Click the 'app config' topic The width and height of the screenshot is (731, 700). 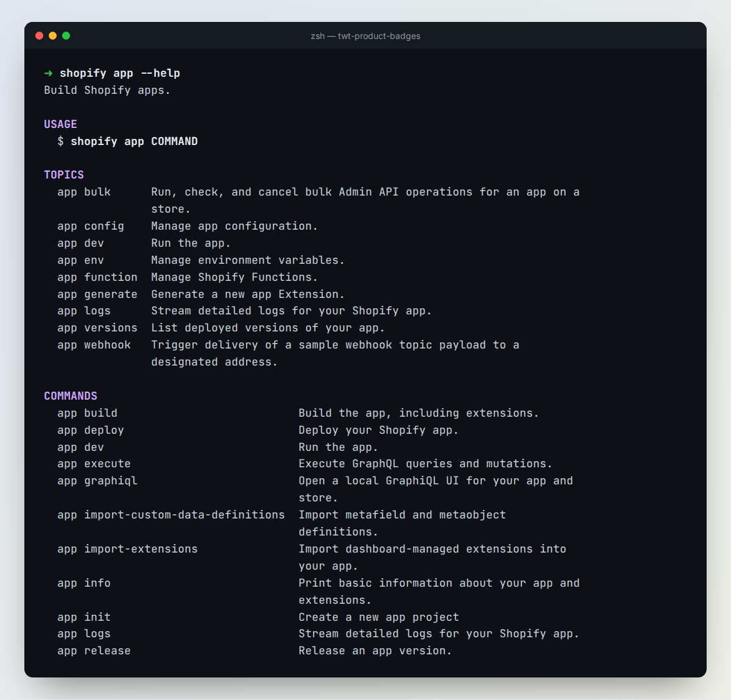[91, 226]
